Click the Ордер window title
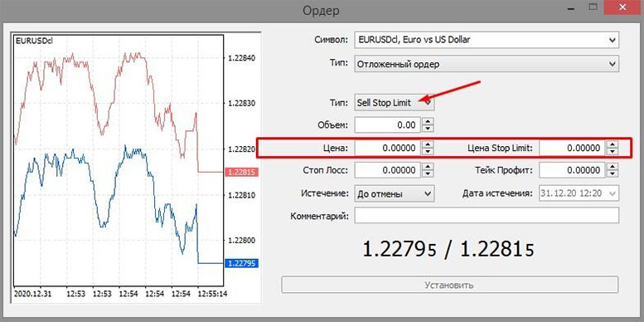The width and height of the screenshot is (644, 322). coord(322,11)
